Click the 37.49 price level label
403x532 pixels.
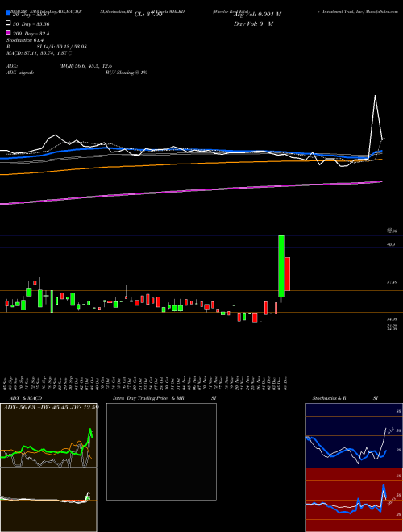coord(392,282)
